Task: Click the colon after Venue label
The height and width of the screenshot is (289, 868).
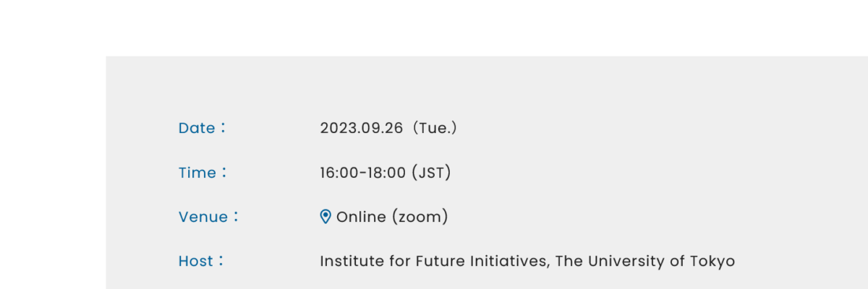Action: coord(235,217)
